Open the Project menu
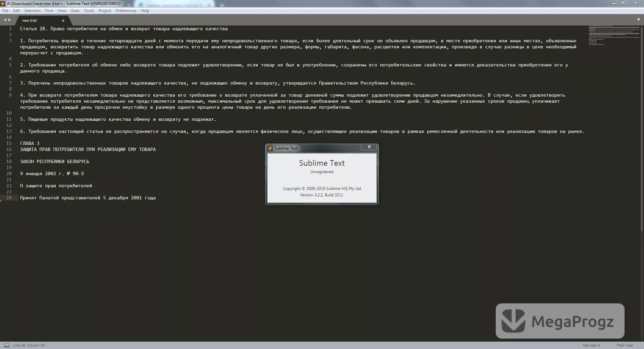 (105, 11)
